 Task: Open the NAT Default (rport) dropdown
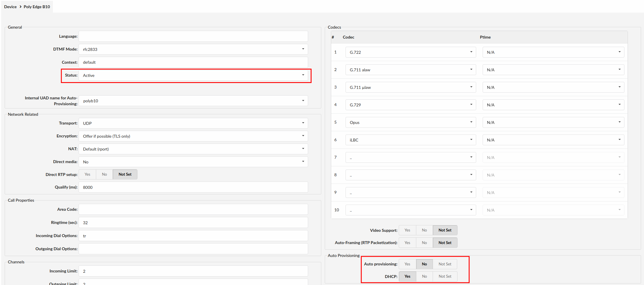(193, 149)
